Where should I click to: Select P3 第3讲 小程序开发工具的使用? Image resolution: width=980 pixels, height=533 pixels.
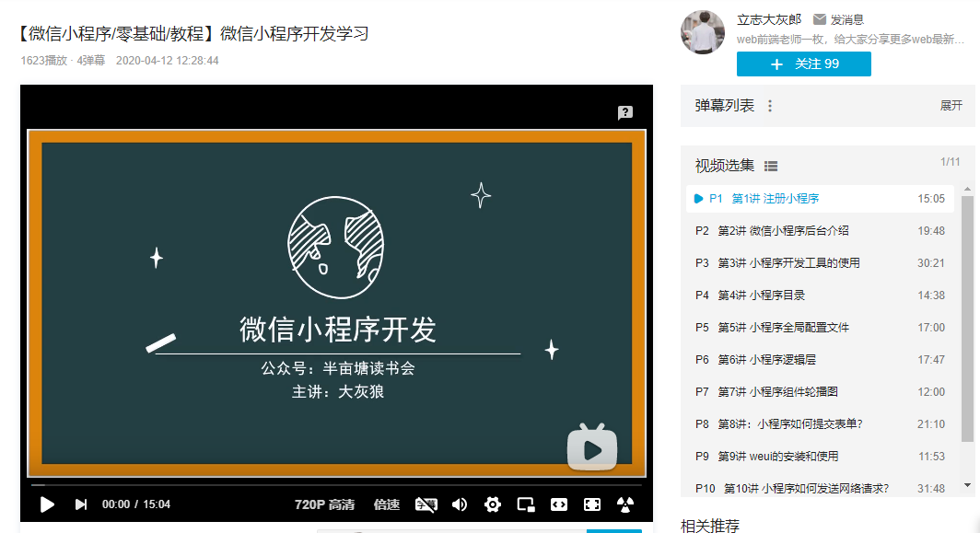[820, 263]
